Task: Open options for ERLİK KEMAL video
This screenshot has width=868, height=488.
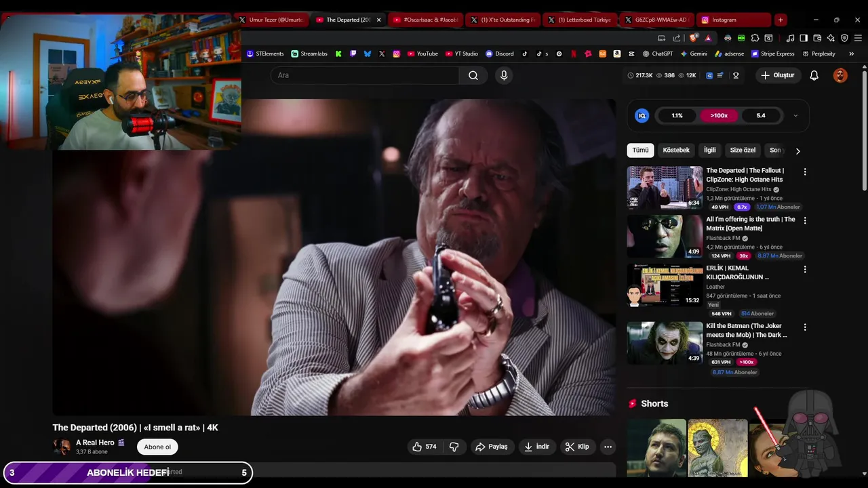Action: coord(805,270)
